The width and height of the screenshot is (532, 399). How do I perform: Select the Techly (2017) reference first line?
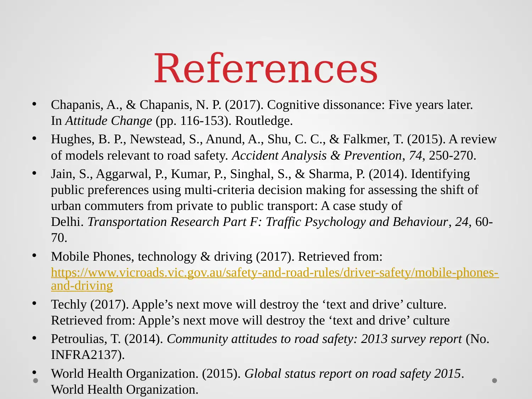pyautogui.click(x=249, y=304)
